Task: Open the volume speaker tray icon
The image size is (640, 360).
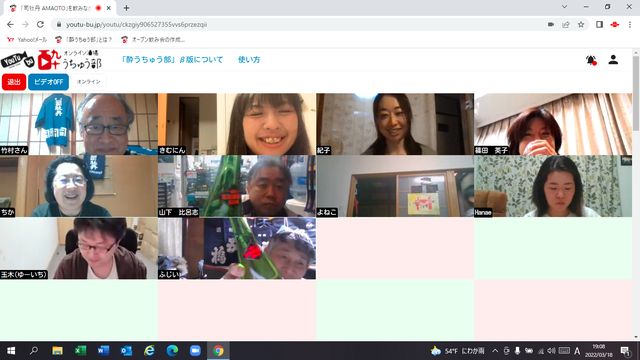Action: [551, 351]
